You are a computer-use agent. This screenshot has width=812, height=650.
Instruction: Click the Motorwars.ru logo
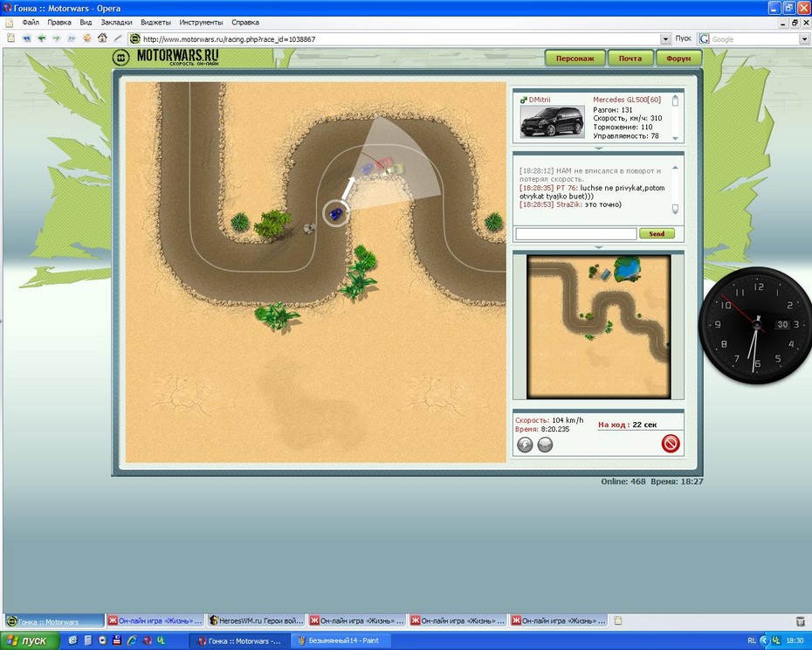[166, 58]
